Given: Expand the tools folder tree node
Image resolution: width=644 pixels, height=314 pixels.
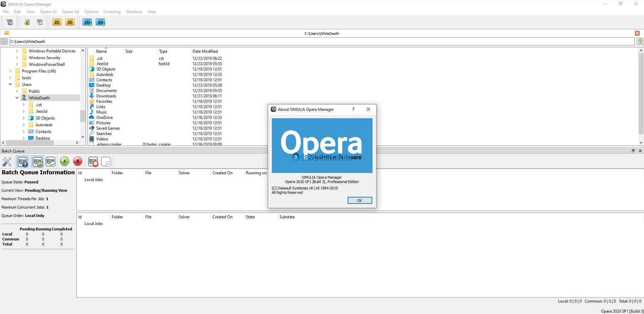Looking at the screenshot, I should click(10, 78).
